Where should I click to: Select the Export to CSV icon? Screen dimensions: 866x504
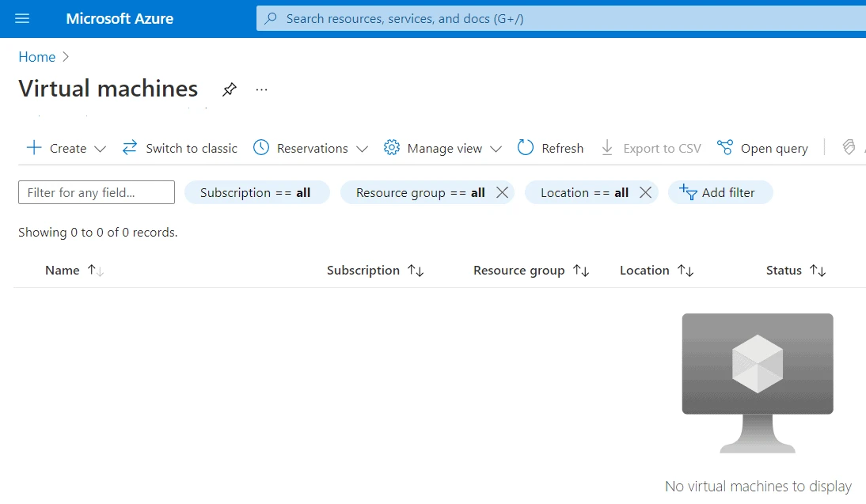point(605,148)
